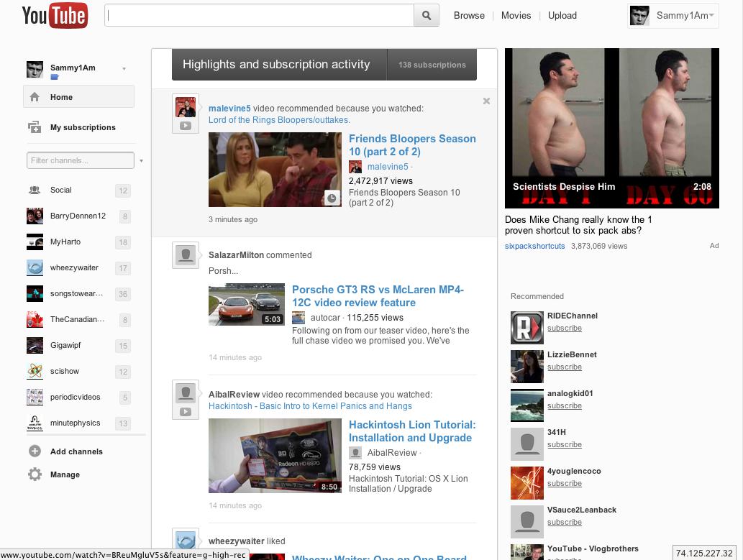Open the Friends Bloopers video thumbnail
The image size is (743, 560).
275,170
